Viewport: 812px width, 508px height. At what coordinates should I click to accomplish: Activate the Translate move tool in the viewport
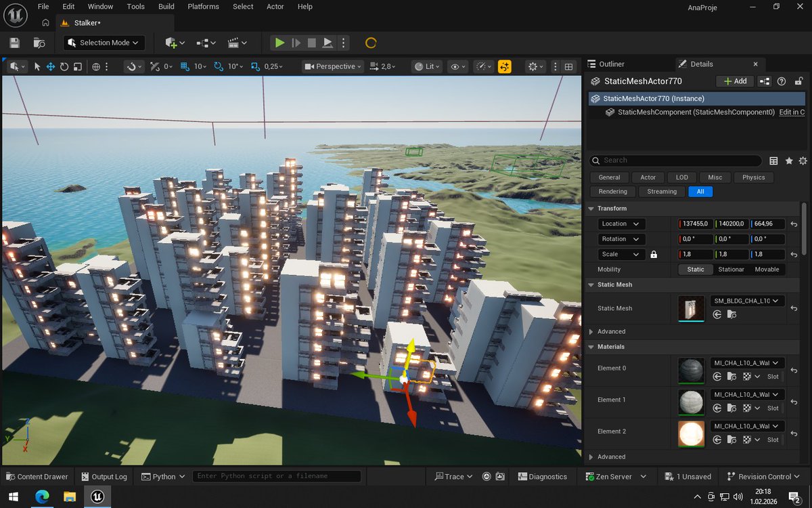coord(50,66)
